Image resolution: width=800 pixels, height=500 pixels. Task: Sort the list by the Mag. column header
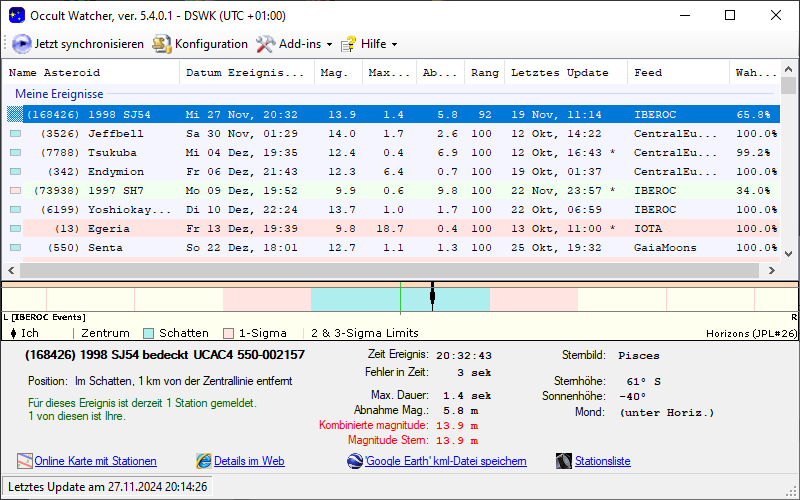pyautogui.click(x=333, y=73)
